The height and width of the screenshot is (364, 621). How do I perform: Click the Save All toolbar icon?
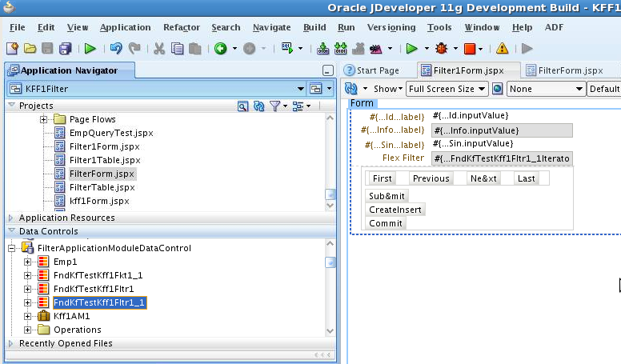click(66, 49)
